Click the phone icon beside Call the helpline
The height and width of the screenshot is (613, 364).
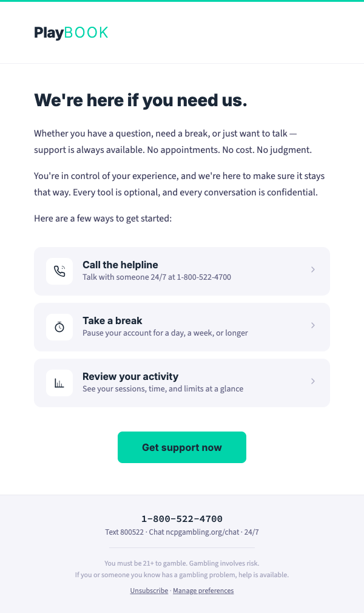point(59,271)
